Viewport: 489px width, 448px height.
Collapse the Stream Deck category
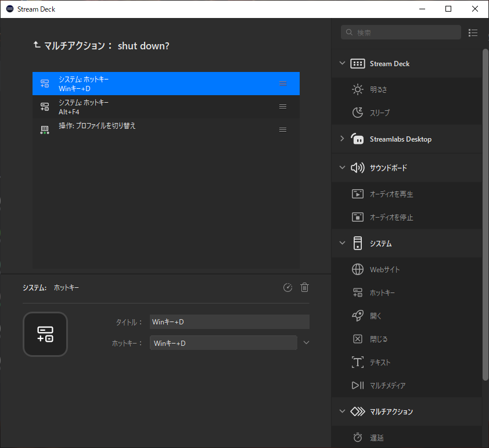342,64
